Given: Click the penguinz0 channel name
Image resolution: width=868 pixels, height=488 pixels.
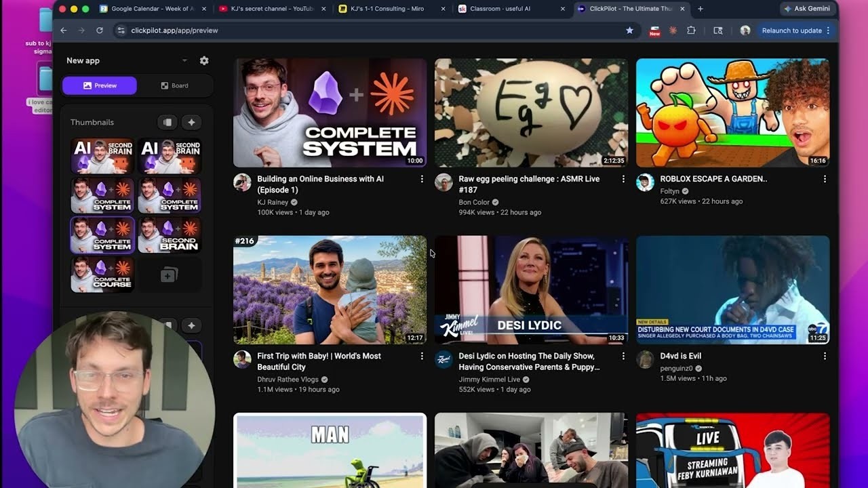Looking at the screenshot, I should coord(677,368).
